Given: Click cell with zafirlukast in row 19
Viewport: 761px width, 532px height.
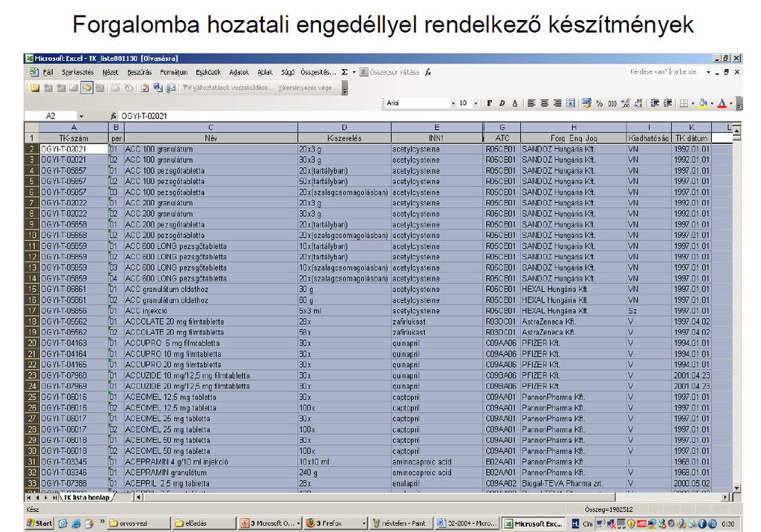Looking at the screenshot, I should [x=437, y=333].
